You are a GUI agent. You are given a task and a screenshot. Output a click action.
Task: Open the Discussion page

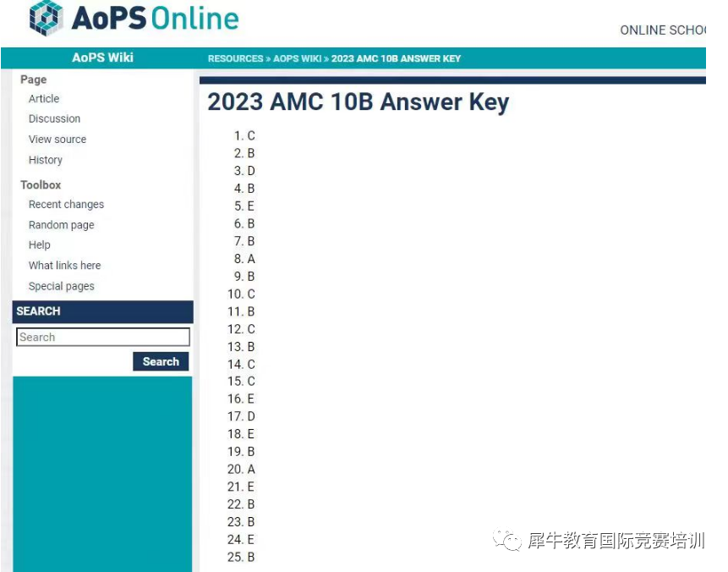[54, 118]
